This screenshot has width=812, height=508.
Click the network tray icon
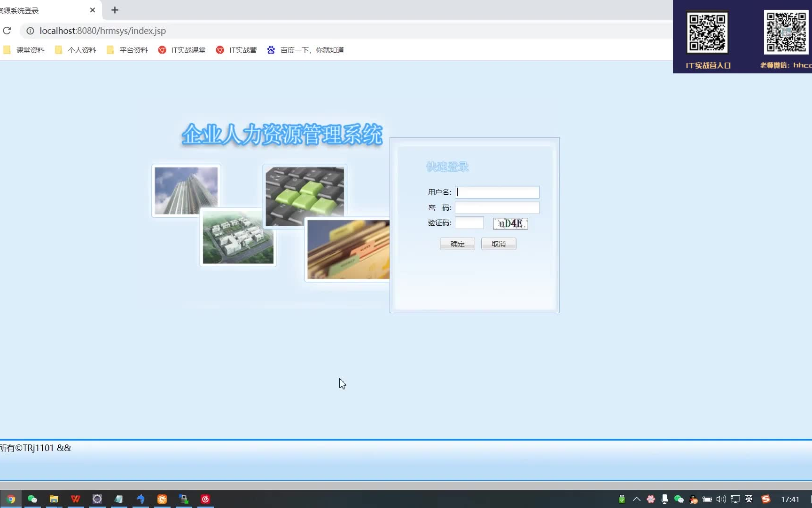point(735,499)
